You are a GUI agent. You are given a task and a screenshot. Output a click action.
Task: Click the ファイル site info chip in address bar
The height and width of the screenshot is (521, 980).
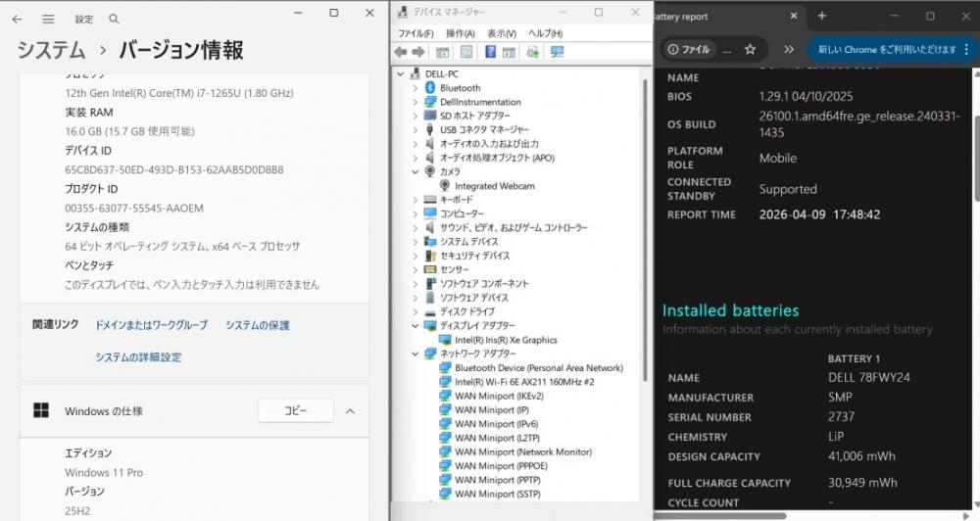(x=688, y=49)
